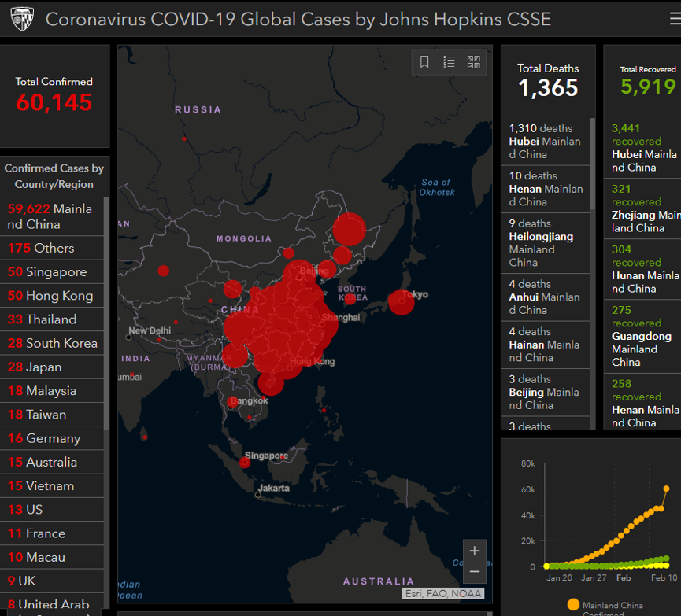681x616 pixels.
Task: Select 1,310 deaths Hubei entry
Action: coord(546,141)
